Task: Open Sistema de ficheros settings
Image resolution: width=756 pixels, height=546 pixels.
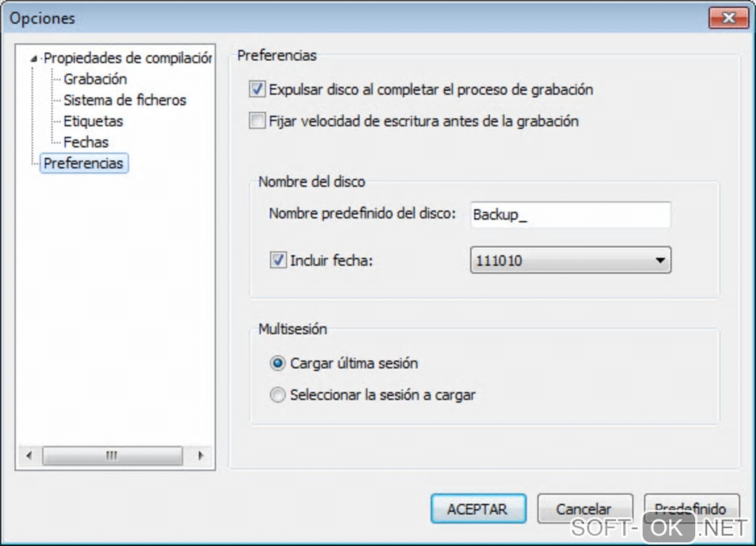Action: coord(125,100)
